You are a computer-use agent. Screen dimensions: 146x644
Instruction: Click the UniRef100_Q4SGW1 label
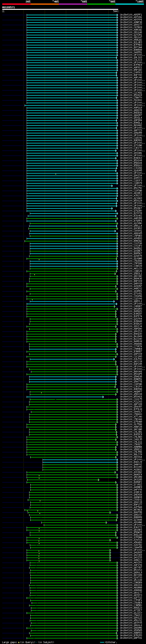pyautogui.click(x=131, y=153)
